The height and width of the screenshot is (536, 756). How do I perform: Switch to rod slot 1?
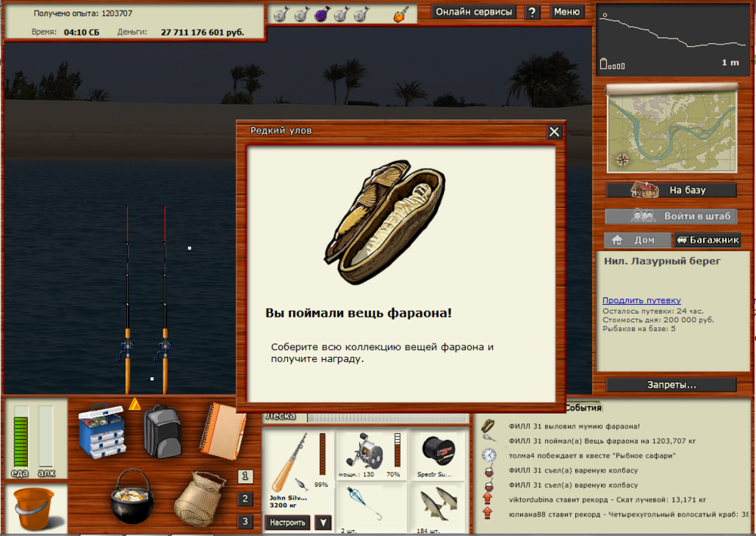(x=245, y=476)
